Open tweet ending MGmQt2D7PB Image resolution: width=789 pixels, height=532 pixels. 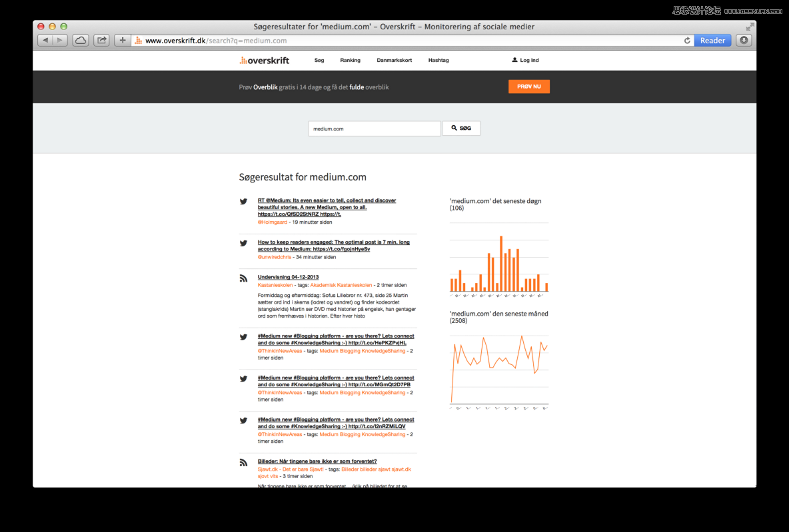tap(336, 381)
